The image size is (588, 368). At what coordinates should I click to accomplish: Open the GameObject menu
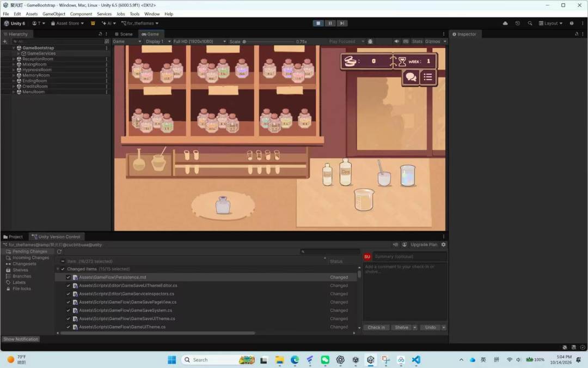[53, 14]
